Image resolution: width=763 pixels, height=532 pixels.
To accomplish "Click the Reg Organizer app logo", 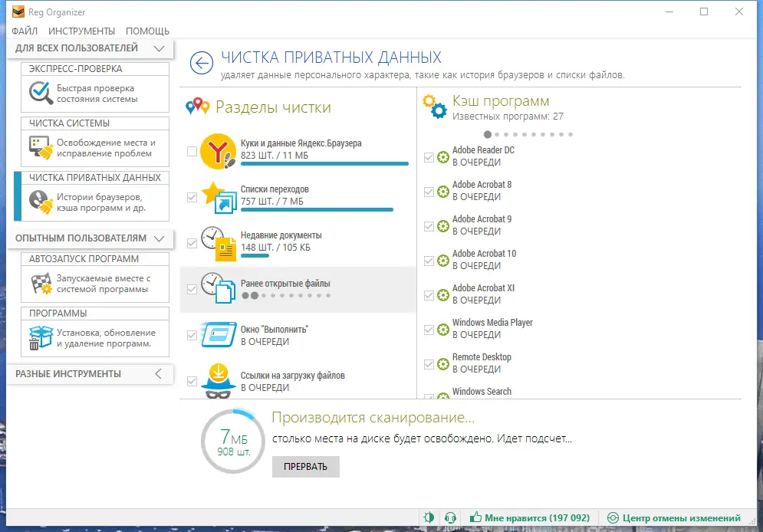I will (x=18, y=11).
